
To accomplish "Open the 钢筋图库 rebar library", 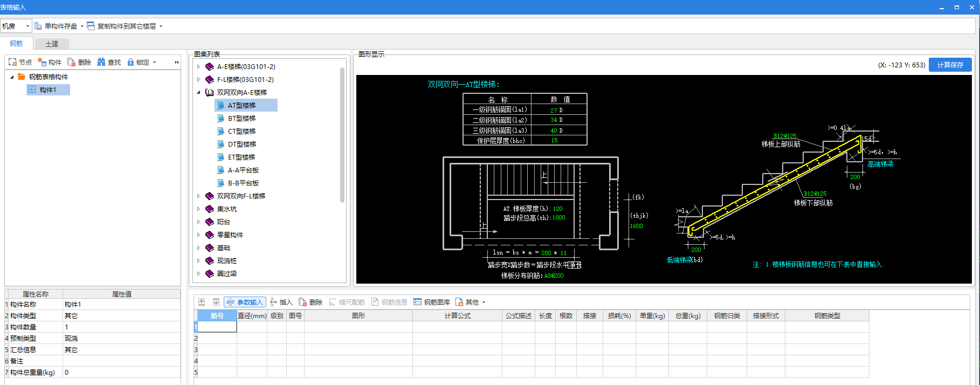I will 432,302.
